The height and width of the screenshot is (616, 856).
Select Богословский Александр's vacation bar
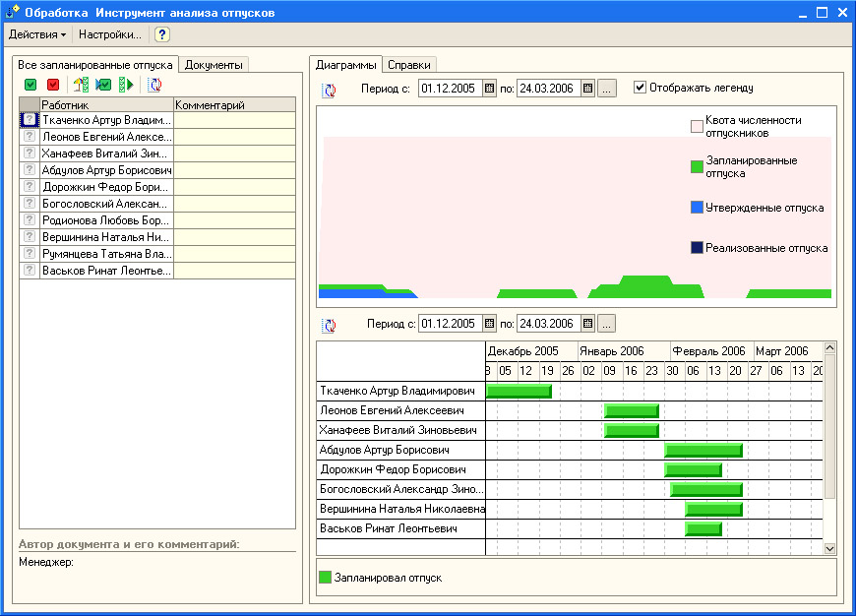(706, 489)
